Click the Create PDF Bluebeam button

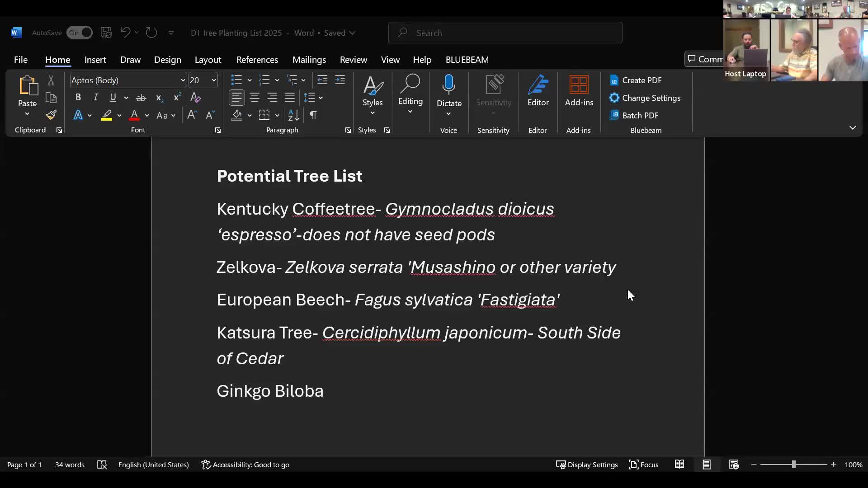click(636, 80)
